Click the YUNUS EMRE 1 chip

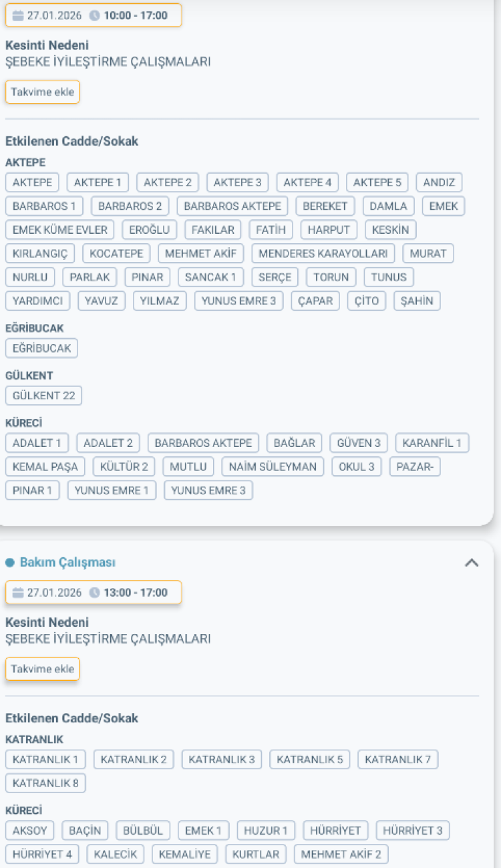point(112,490)
